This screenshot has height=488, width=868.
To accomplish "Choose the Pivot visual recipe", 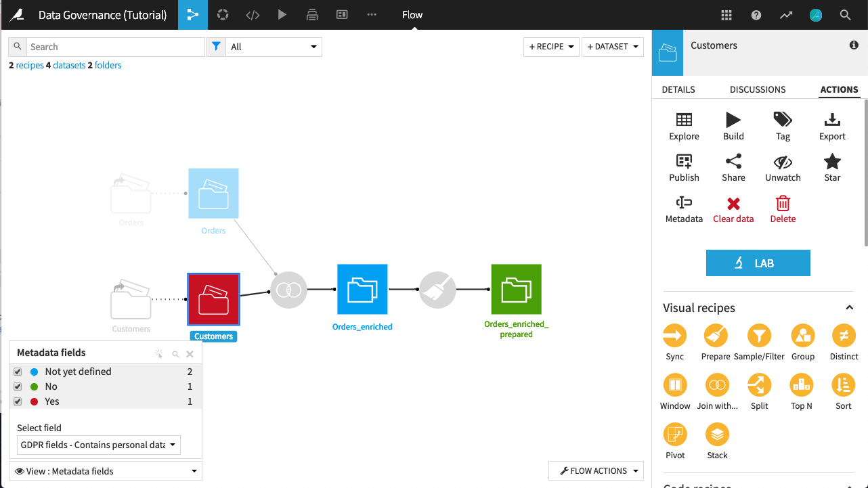I will coord(675,435).
